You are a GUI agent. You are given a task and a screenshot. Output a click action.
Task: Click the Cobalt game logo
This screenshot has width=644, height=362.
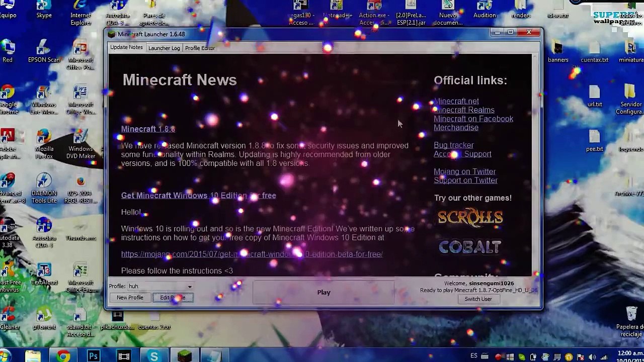click(x=470, y=247)
